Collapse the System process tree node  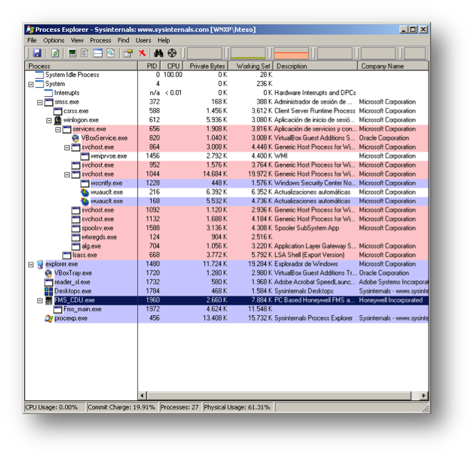[x=30, y=84]
